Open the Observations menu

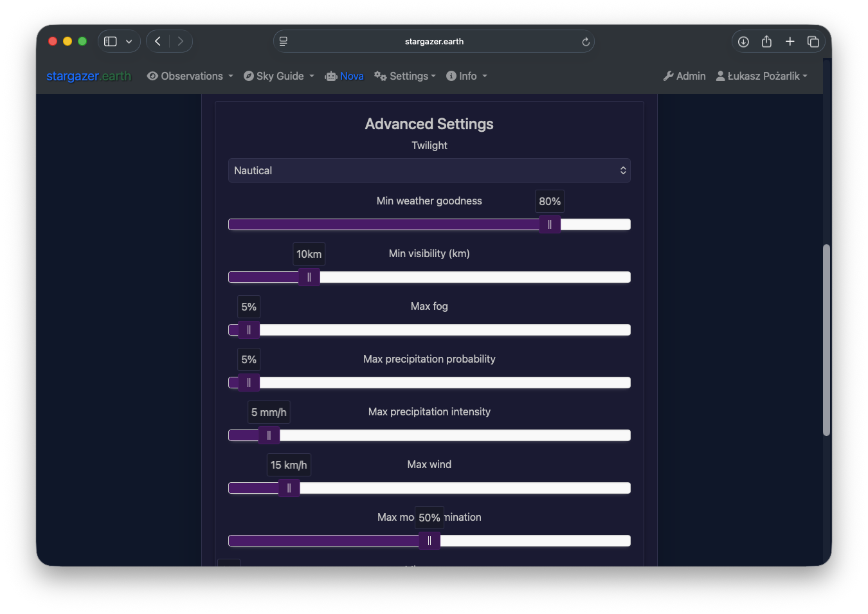pyautogui.click(x=190, y=76)
